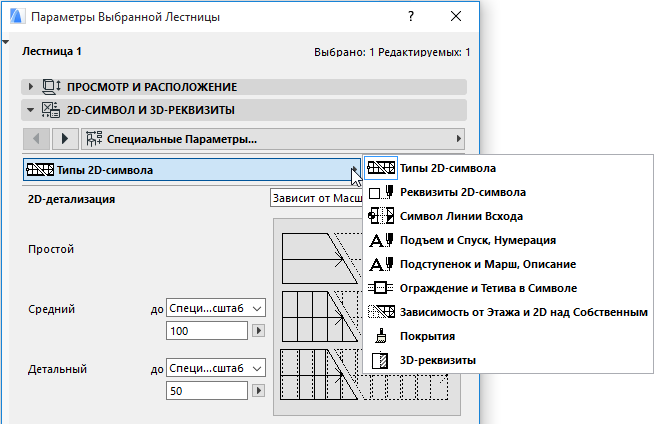
Task: Go to next parameters page arrow
Action: [x=65, y=138]
